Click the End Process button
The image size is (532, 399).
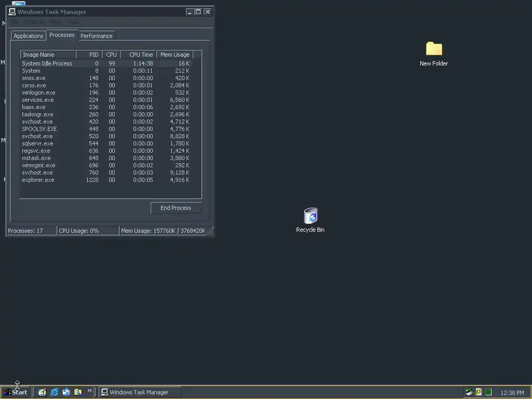176,208
